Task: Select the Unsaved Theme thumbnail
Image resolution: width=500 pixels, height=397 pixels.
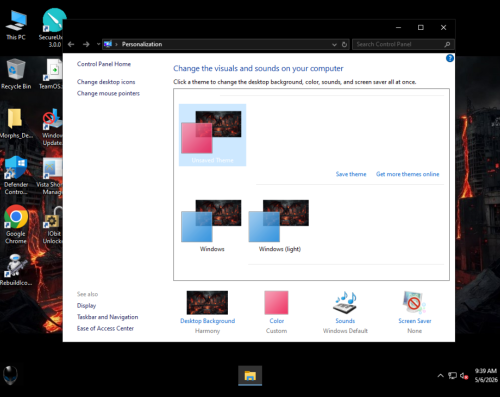Action: point(212,135)
